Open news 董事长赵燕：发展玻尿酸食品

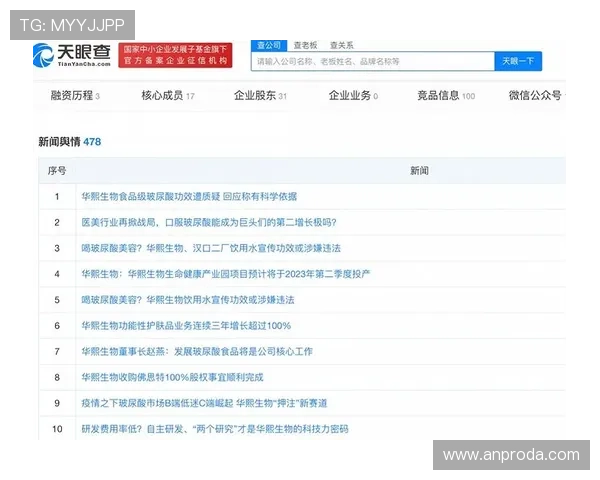tap(197, 351)
